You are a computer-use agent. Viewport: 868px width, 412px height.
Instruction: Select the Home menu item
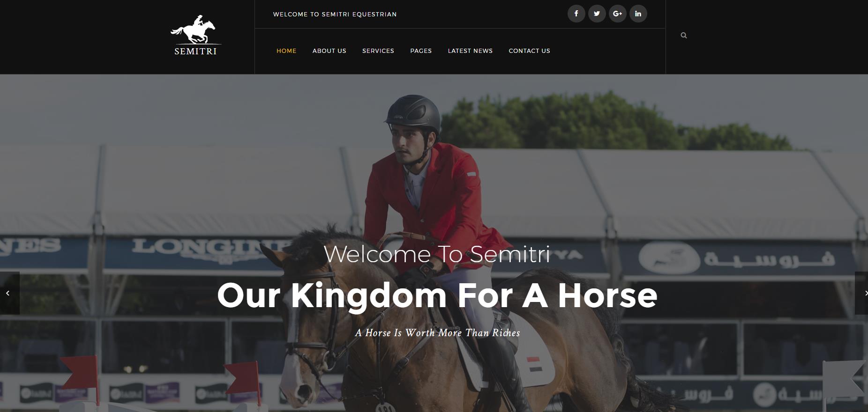tap(286, 51)
